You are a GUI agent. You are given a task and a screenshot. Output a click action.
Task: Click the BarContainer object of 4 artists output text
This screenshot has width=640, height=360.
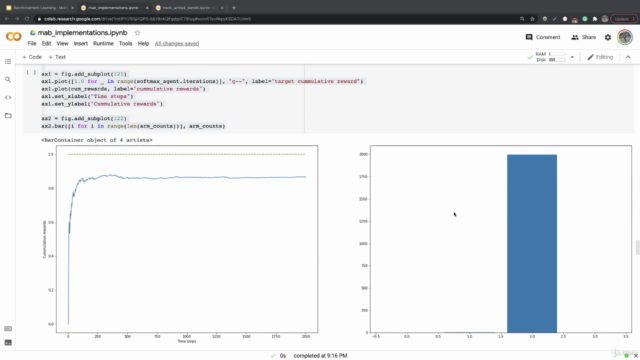coord(97,140)
